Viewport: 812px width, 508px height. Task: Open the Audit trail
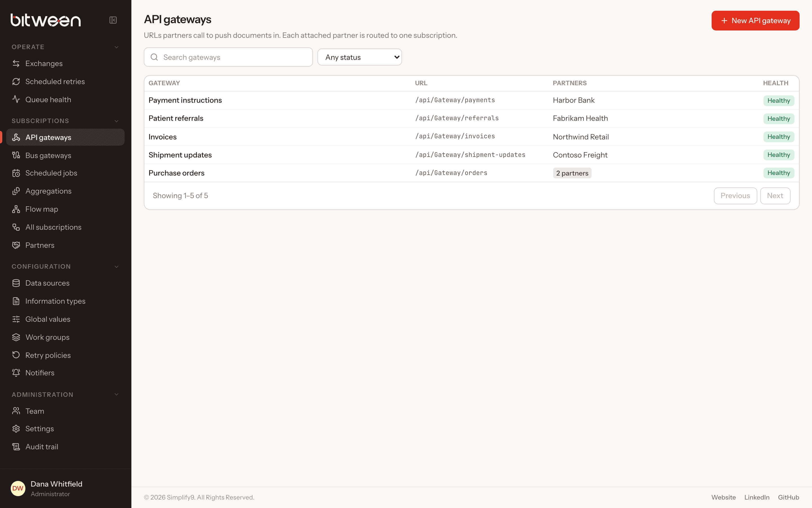coord(65,447)
